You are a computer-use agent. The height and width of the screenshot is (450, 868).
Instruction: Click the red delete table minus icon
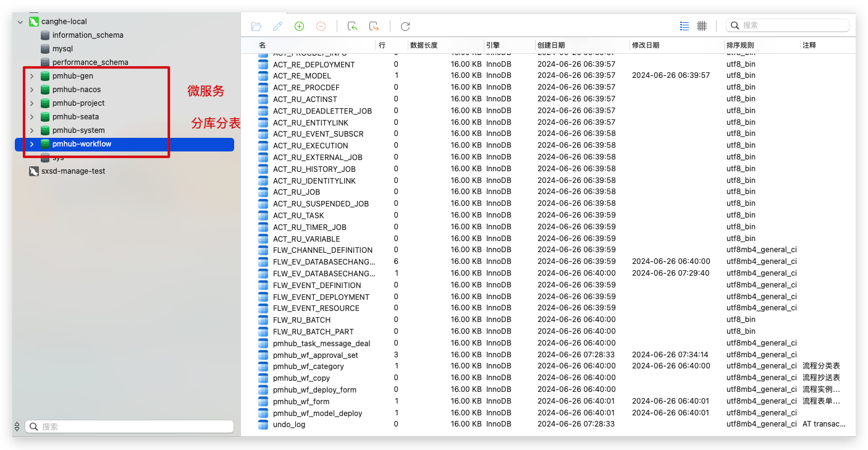pyautogui.click(x=321, y=26)
